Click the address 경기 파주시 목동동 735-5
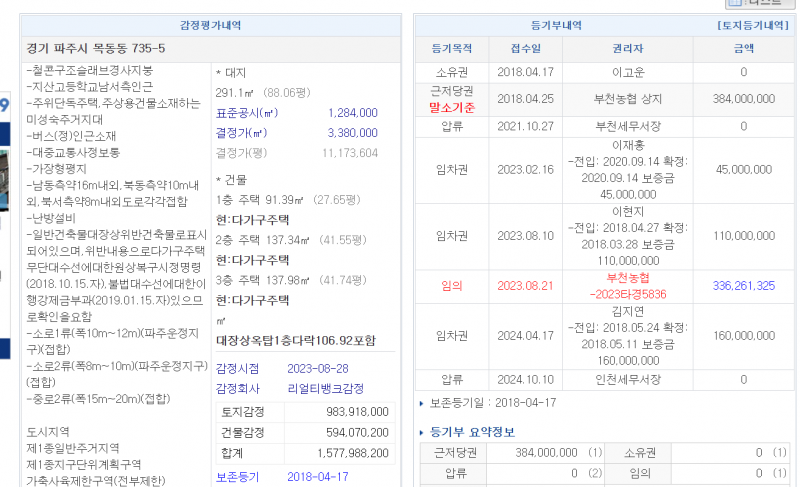Image resolution: width=800 pixels, height=487 pixels. click(x=96, y=48)
